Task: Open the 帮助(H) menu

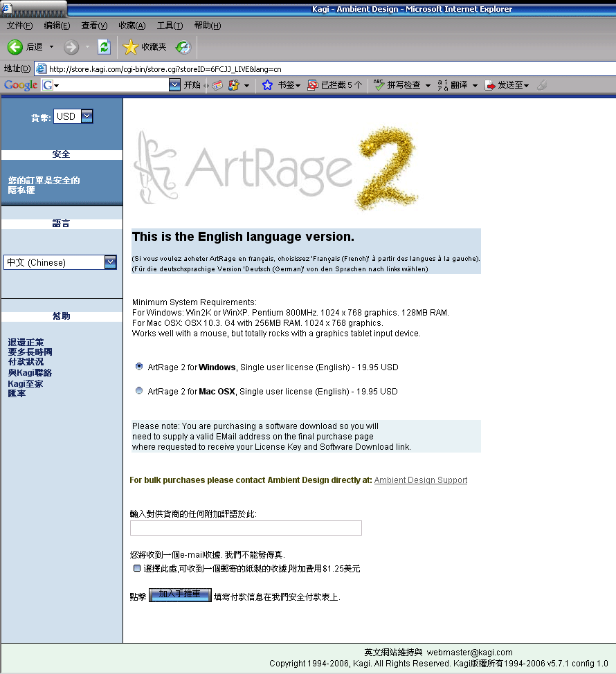Action: [x=208, y=26]
